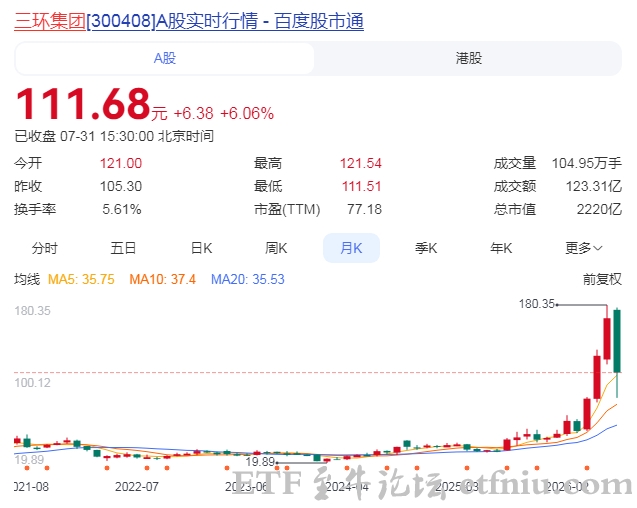
Task: Select the 周K chart tab
Action: 276,248
